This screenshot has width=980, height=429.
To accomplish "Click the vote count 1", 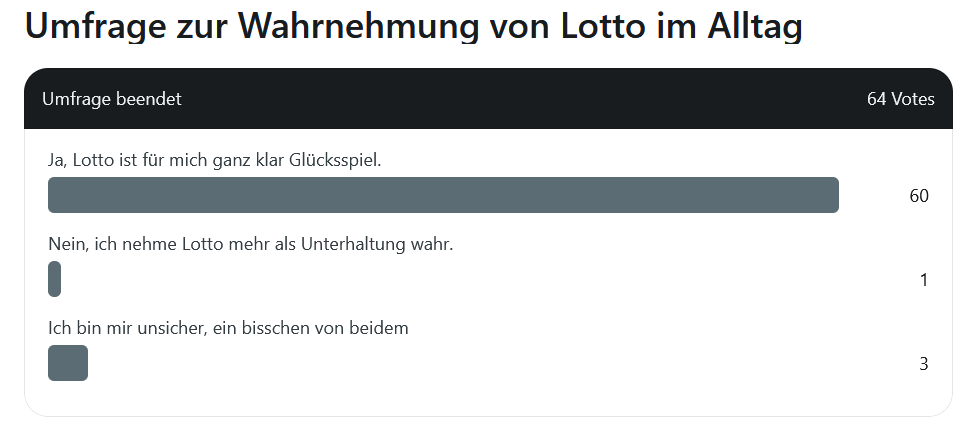I will (924, 280).
